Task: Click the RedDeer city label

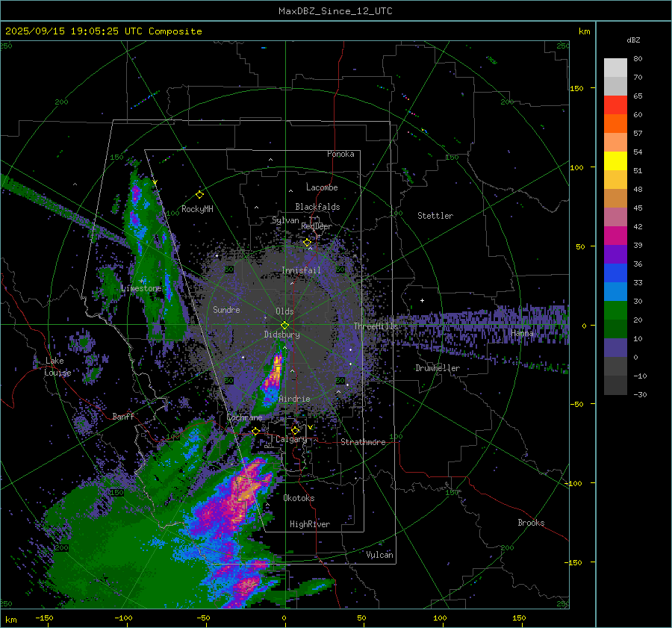Action: pyautogui.click(x=317, y=226)
